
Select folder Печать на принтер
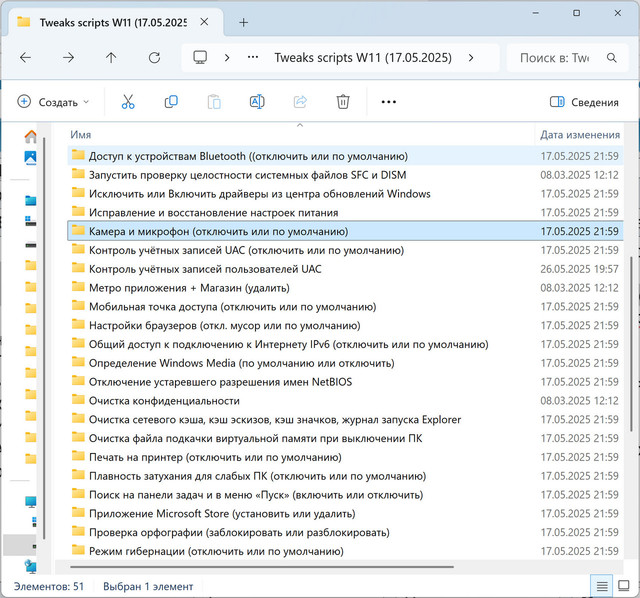click(x=345, y=457)
